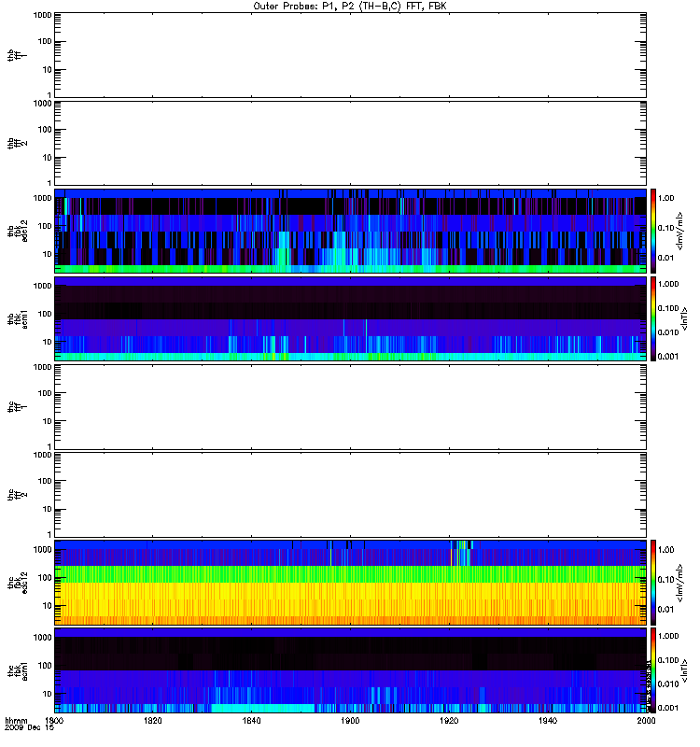
Task: Click the thb fbk edc12 spectrogram panel
Action: (350, 231)
